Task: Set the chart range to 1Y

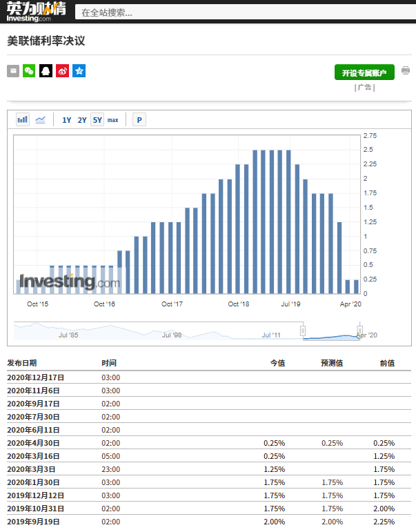Action: click(x=67, y=120)
